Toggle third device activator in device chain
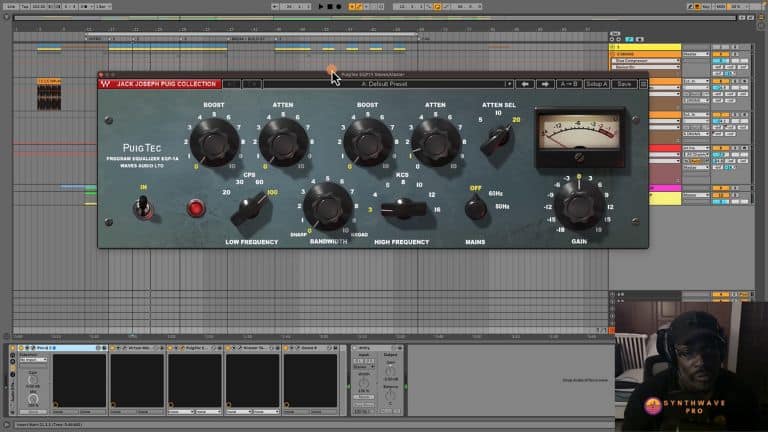768x432 pixels. click(x=170, y=348)
